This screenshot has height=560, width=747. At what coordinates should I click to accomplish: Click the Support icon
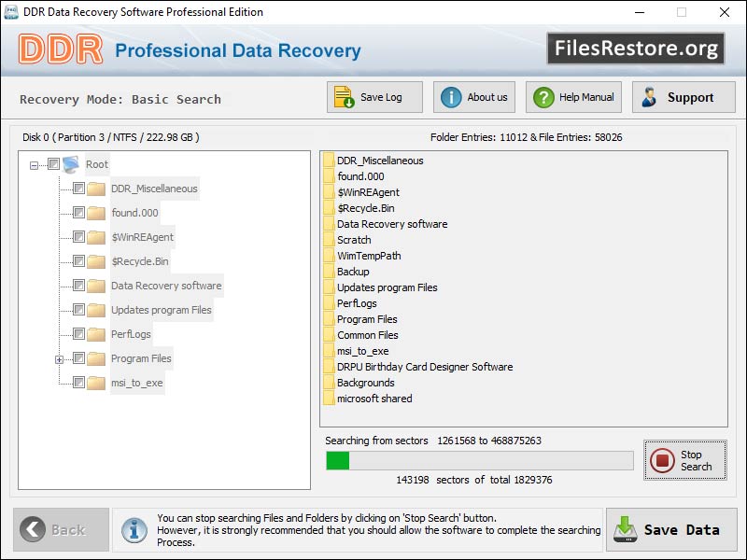pos(650,96)
